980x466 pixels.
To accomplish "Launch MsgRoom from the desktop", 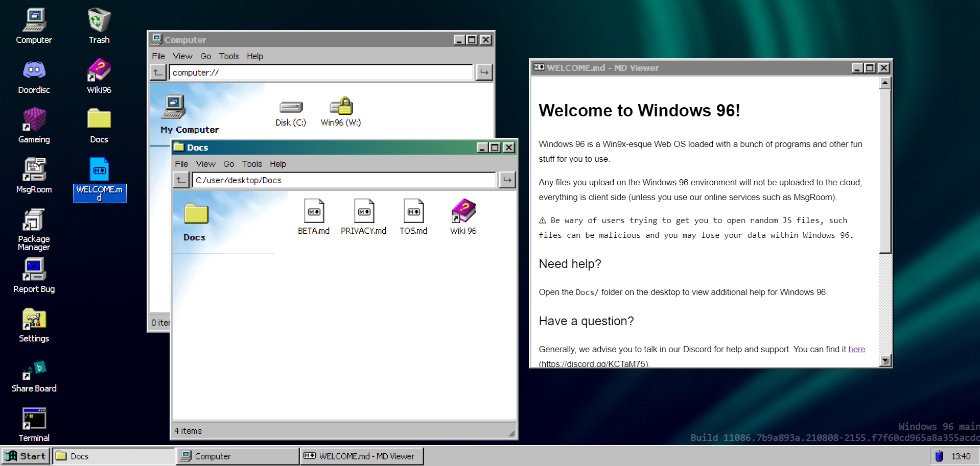I will [x=34, y=176].
